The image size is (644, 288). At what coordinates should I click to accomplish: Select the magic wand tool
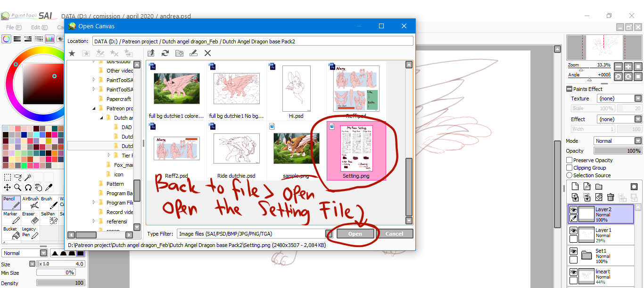coord(28,178)
